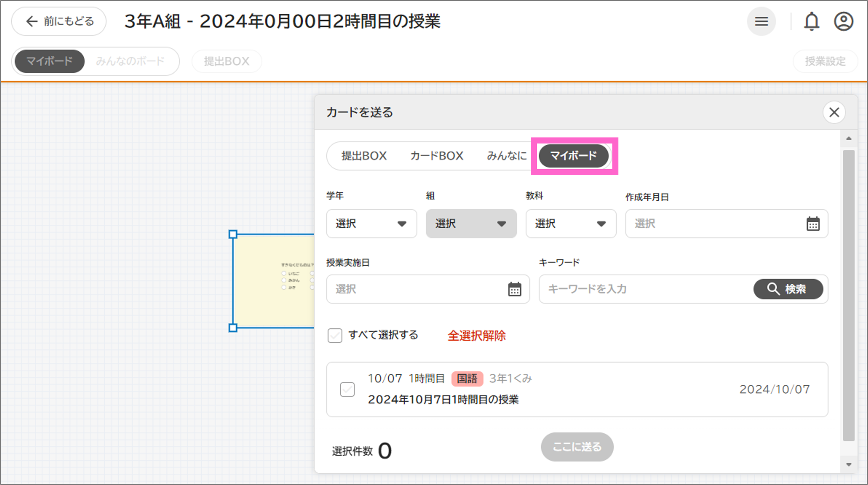Viewport: 868px width, 485px height.
Task: Open the 授業設定 settings button
Action: (825, 61)
